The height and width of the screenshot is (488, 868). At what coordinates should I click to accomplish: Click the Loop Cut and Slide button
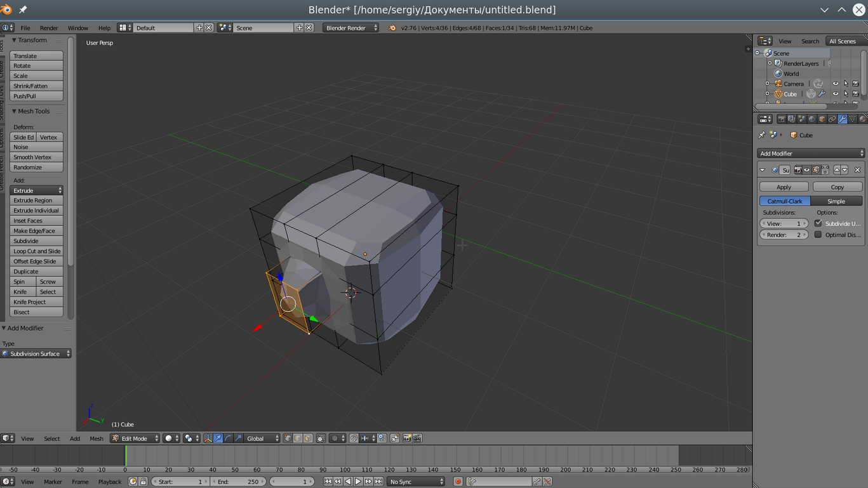click(x=37, y=251)
